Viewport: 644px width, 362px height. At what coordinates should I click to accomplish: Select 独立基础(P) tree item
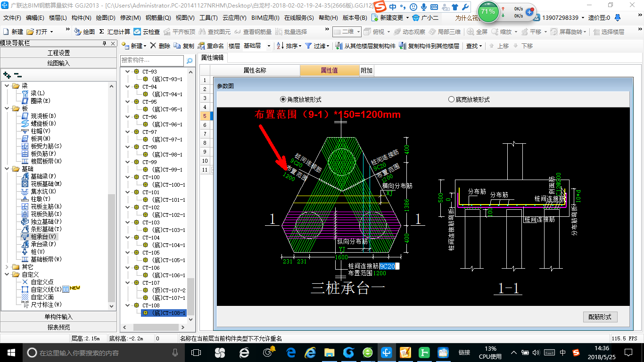pos(46,222)
